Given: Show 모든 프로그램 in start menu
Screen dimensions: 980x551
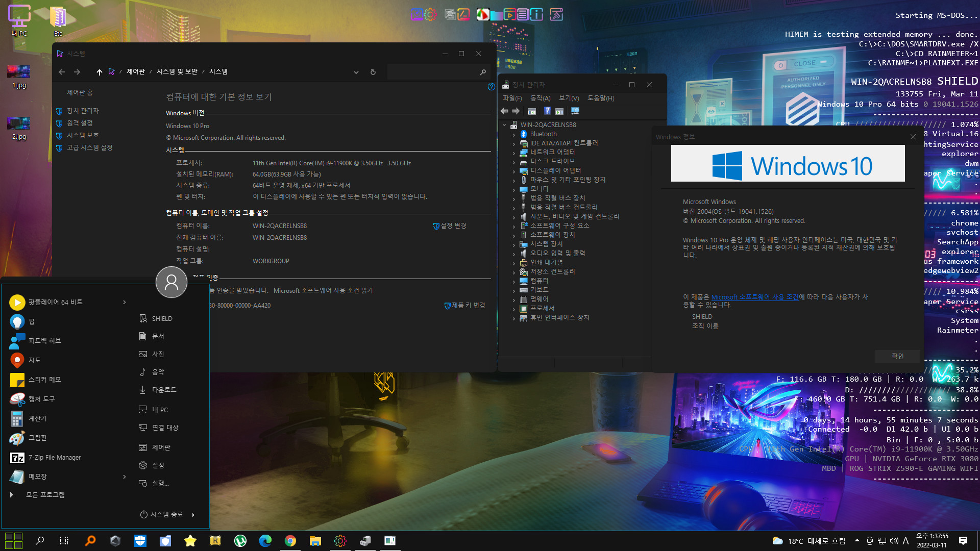Looking at the screenshot, I should (45, 495).
